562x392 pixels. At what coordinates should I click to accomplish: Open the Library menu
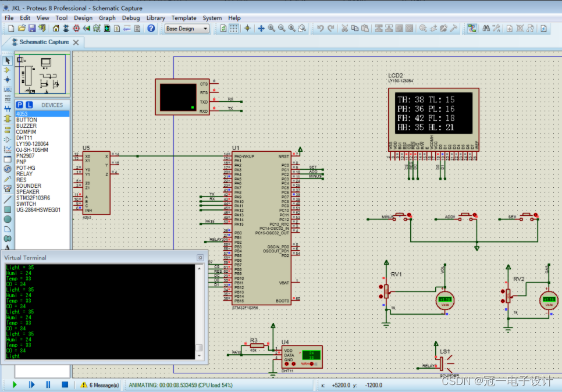click(x=155, y=17)
